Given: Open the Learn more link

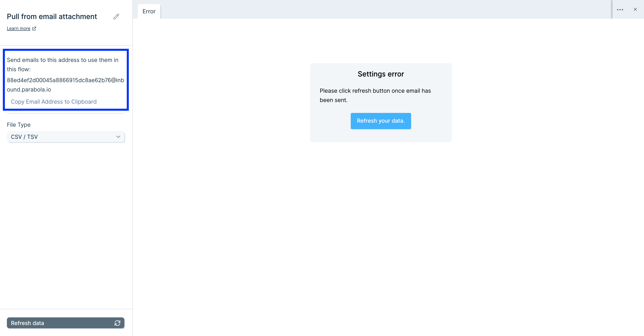Looking at the screenshot, I should click(21, 29).
